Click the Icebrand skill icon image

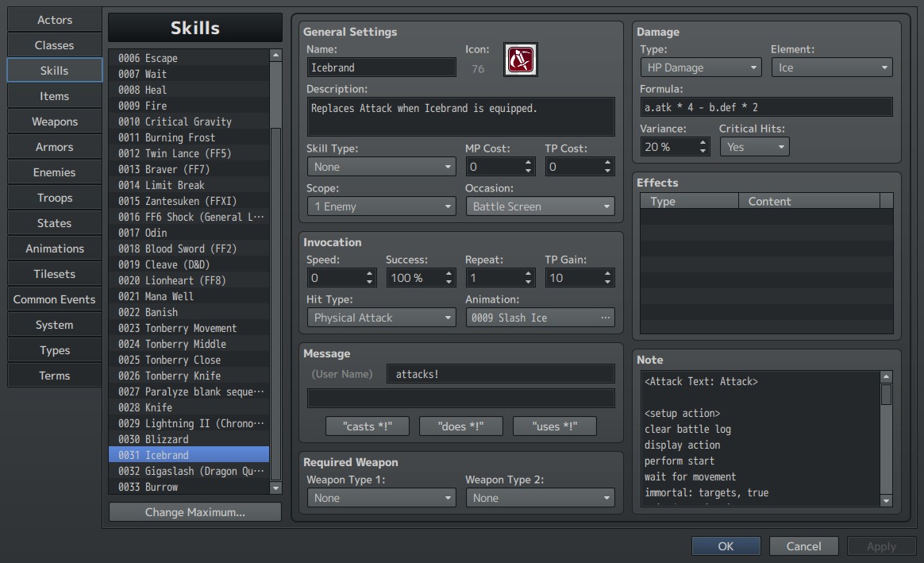(x=520, y=60)
